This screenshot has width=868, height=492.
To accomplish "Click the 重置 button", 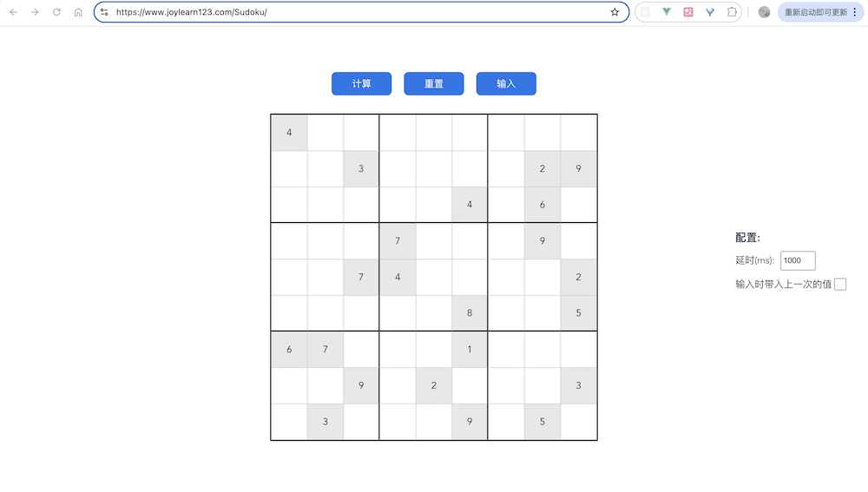I will 434,83.
